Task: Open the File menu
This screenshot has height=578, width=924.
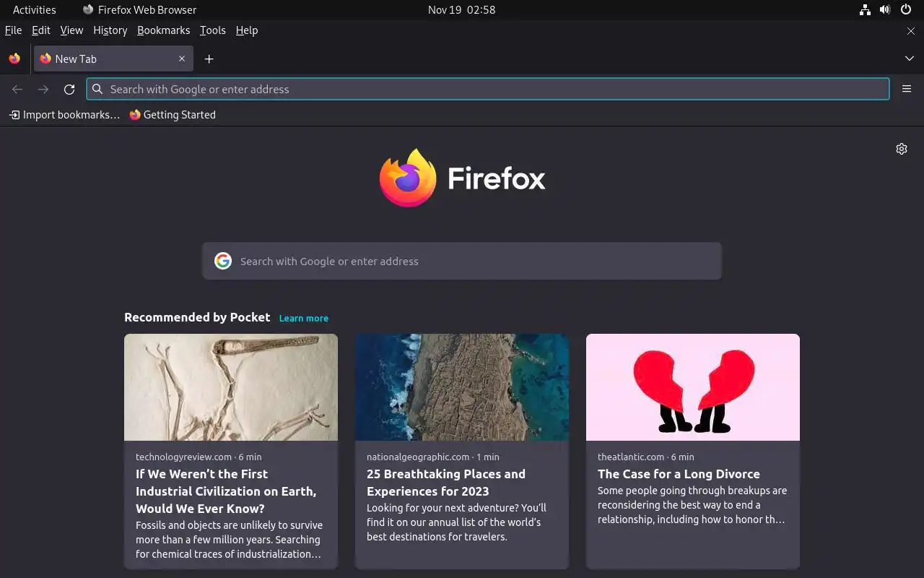Action: (13, 30)
